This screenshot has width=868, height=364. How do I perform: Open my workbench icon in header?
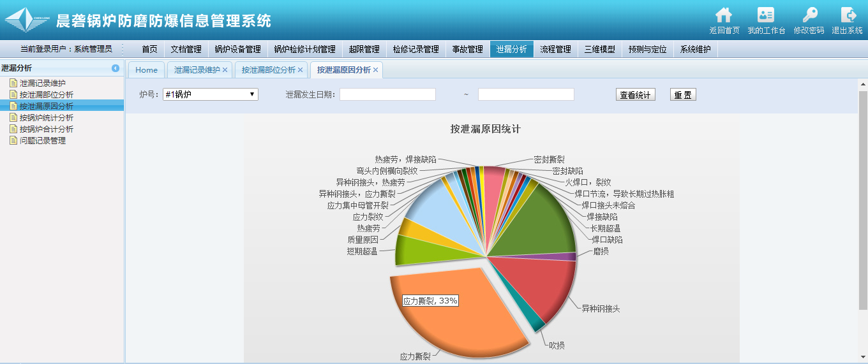click(766, 16)
